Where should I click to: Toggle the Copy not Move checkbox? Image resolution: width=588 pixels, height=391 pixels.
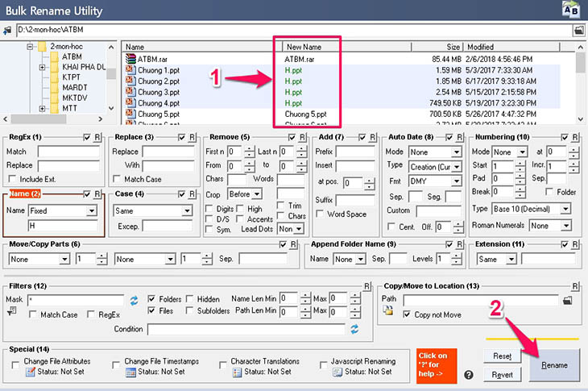[x=407, y=314]
